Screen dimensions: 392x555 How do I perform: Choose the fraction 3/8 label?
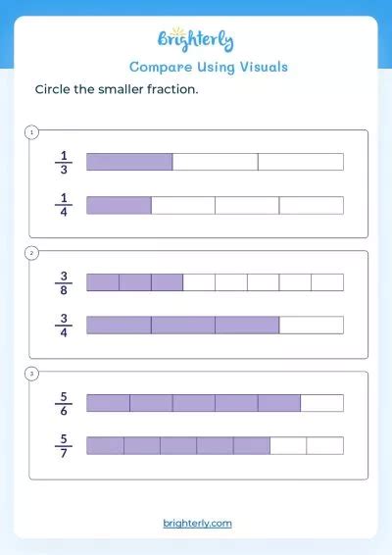pos(64,282)
